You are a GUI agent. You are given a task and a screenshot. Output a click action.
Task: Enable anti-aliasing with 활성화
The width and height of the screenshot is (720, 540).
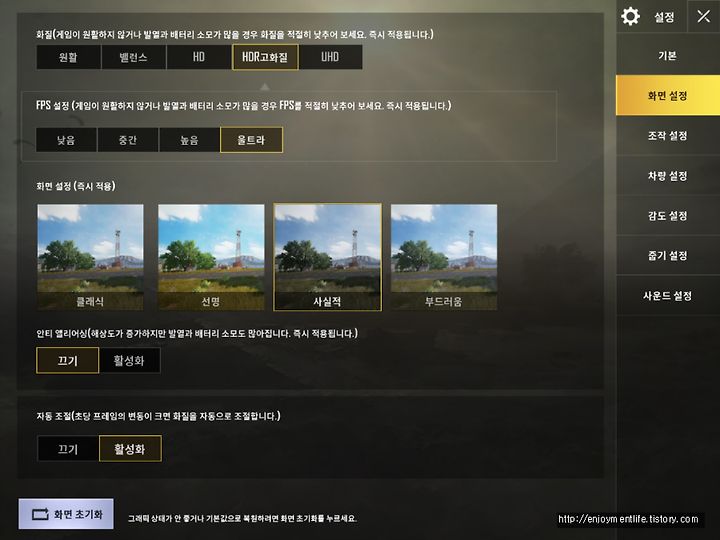click(129, 360)
